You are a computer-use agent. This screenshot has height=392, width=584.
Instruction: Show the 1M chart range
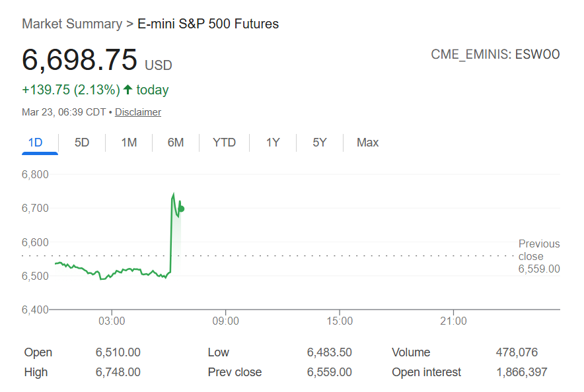pos(129,143)
